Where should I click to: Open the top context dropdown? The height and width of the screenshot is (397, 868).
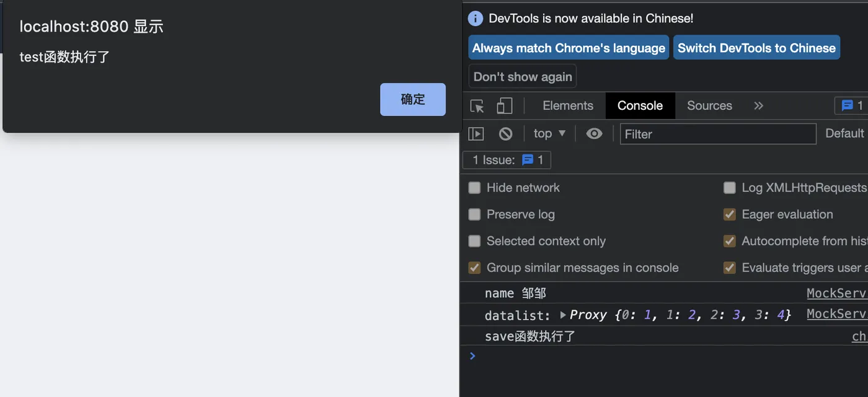549,133
